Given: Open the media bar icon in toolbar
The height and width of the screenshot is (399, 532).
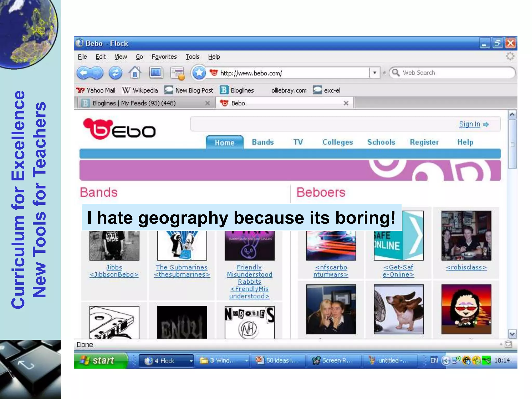Looking at the screenshot, I should coord(156,73).
